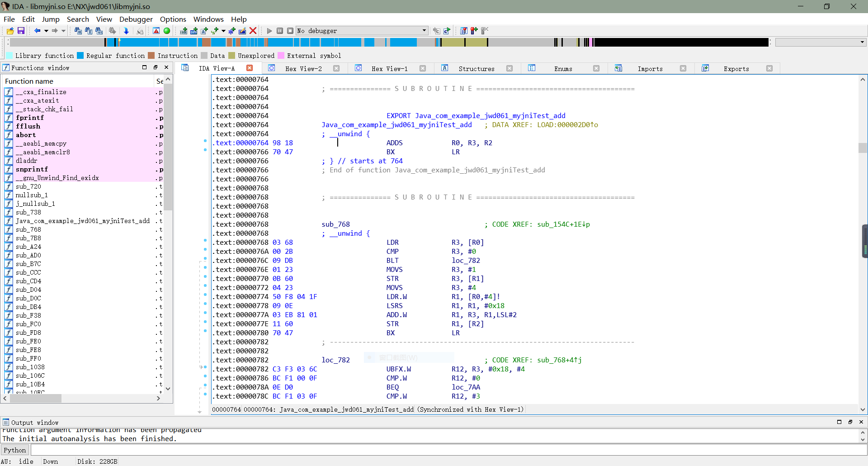Click loc_7AA operand of the BEQ instruction

(x=466, y=387)
